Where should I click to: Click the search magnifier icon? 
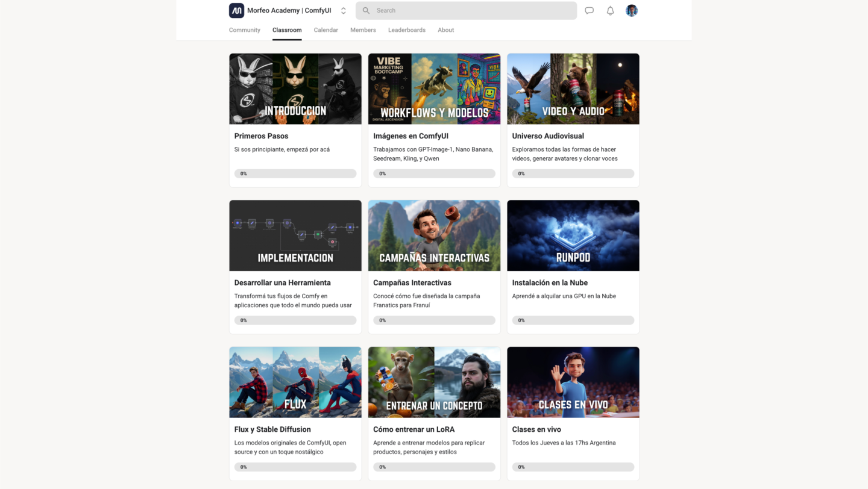[x=366, y=10]
